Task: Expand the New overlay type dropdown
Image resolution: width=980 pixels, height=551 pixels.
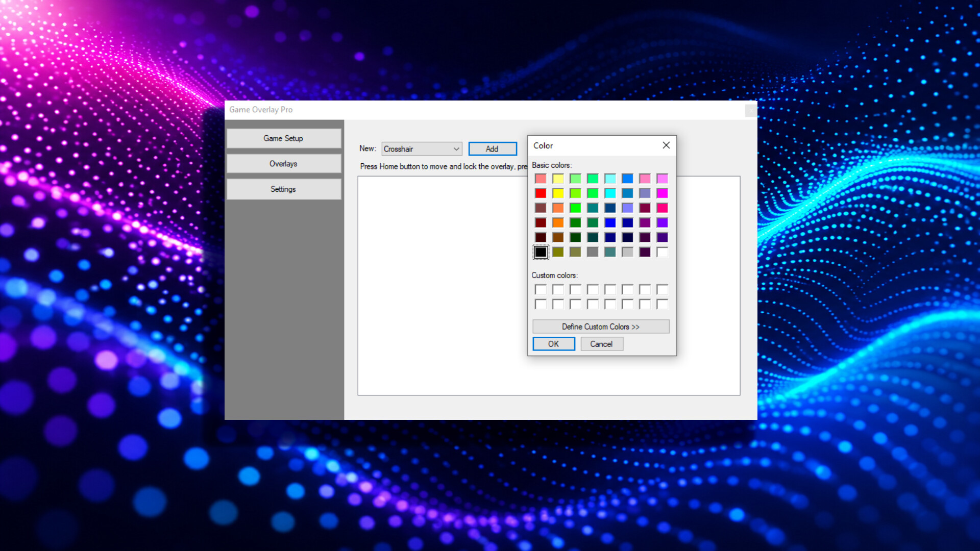Action: [x=422, y=149]
